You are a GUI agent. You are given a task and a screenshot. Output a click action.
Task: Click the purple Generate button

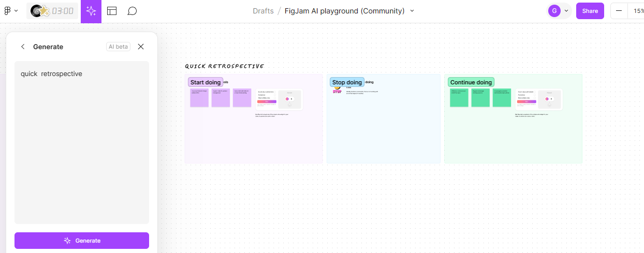tap(82, 241)
